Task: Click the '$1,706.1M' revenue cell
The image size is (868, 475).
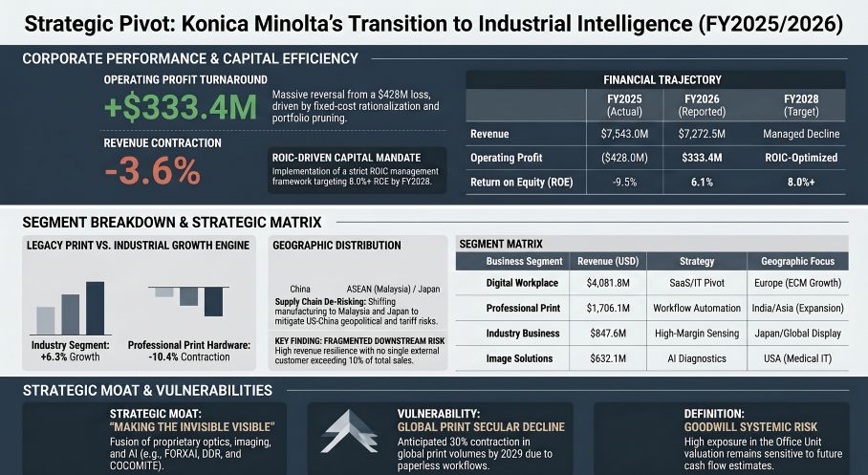Action: [608, 309]
